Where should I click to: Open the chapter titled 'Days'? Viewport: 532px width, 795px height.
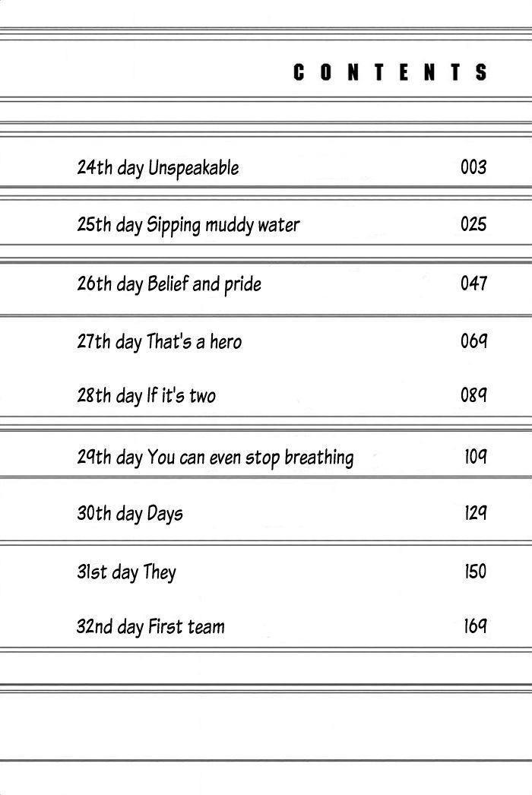coord(165,514)
